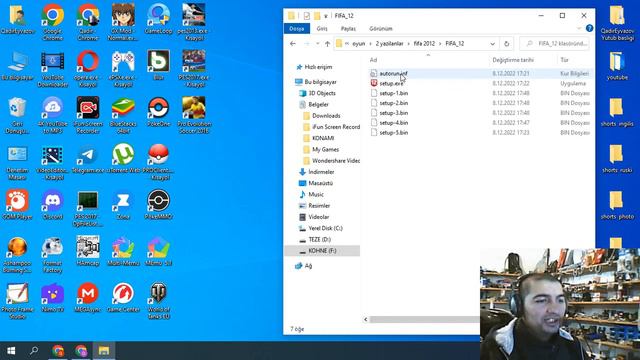Launch the Telegram desktop shortcut
This screenshot has height=360, width=640.
coord(88,158)
